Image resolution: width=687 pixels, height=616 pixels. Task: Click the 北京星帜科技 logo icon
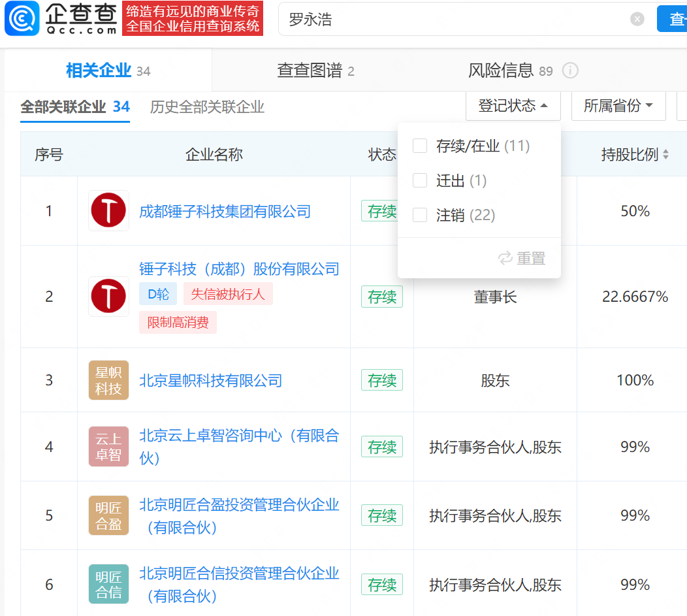pyautogui.click(x=108, y=380)
